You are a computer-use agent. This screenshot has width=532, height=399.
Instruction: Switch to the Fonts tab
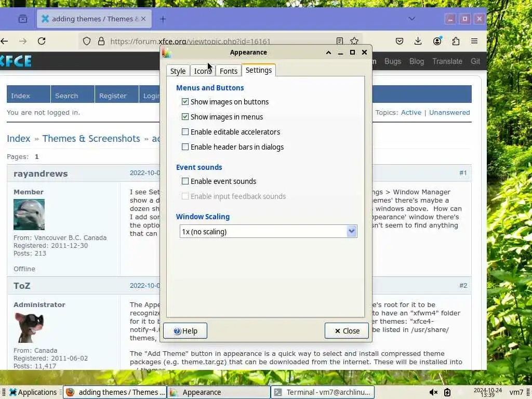229,71
